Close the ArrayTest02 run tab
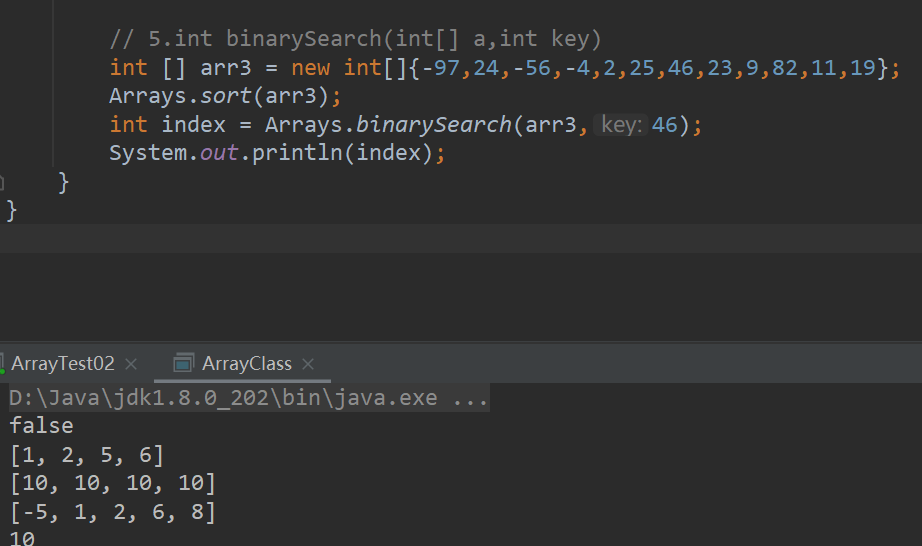922x546 pixels. coord(131,364)
